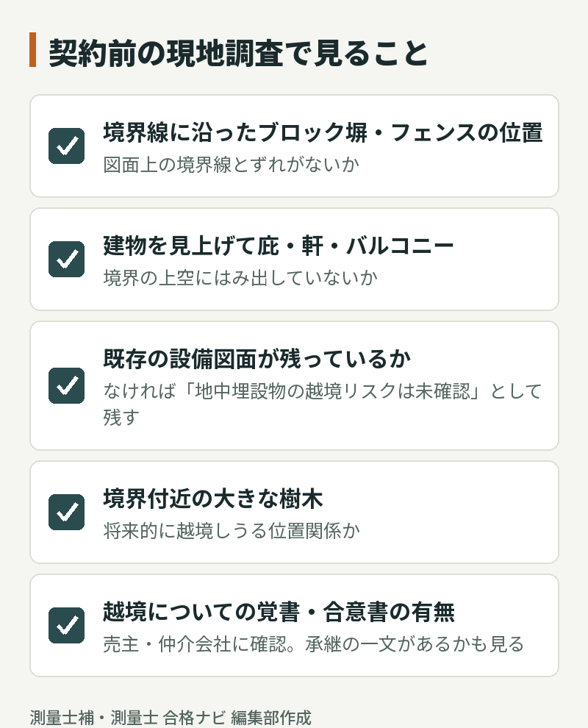
Task: Toggle checkbox for 建物を見上げて庇・軒・バルコニー
Action: click(66, 259)
